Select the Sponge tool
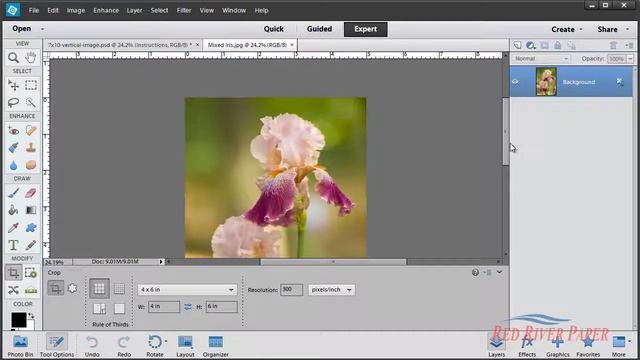The width and height of the screenshot is (640, 360). 31,165
